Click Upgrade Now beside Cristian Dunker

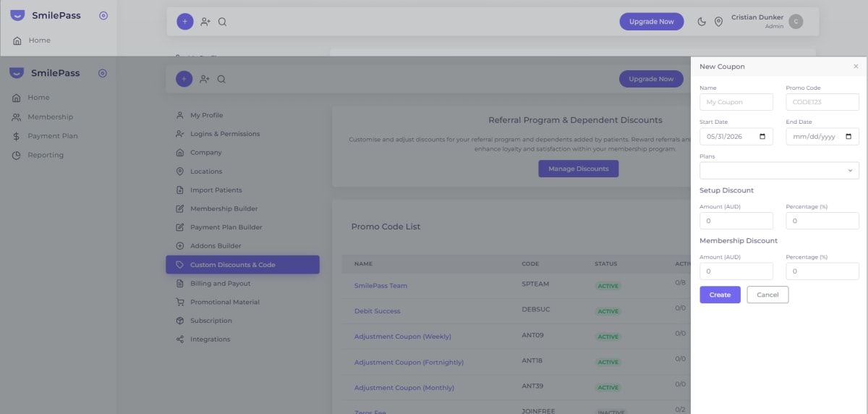coord(651,22)
